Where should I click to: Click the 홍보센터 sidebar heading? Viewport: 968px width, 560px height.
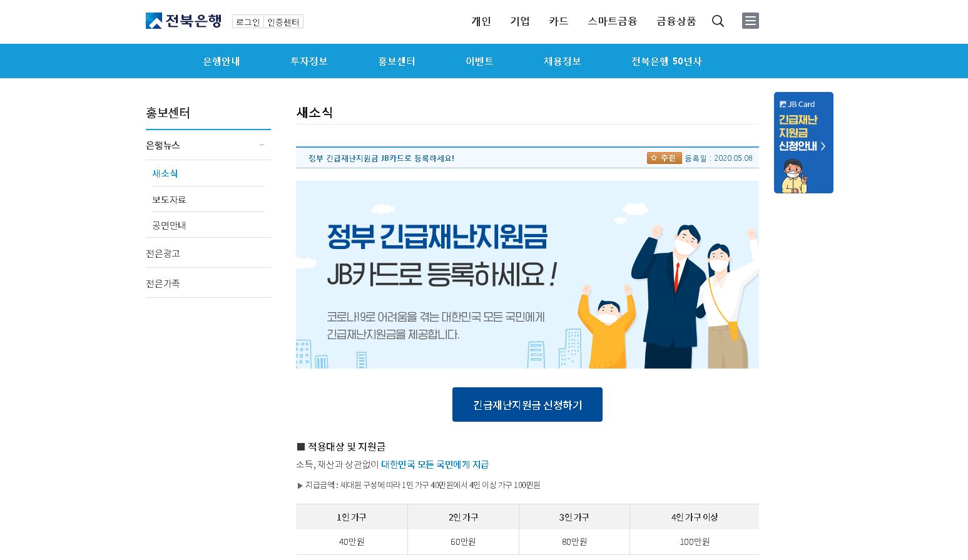coord(168,113)
